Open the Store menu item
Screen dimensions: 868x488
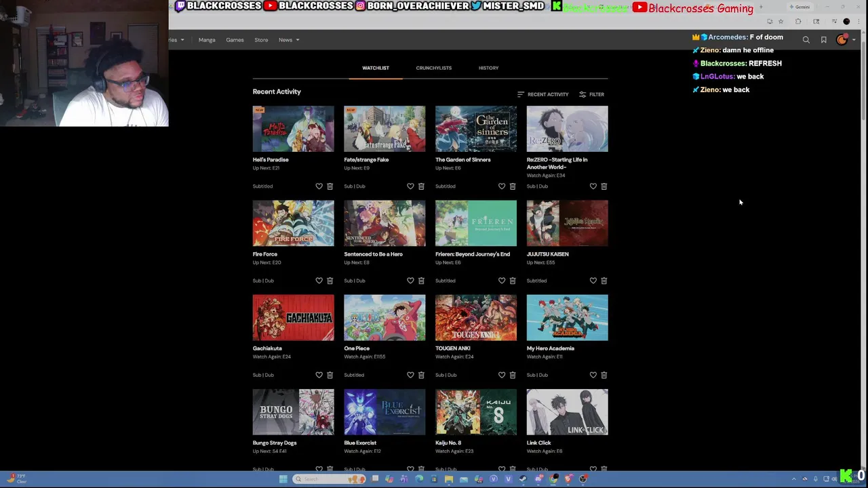[x=261, y=40]
